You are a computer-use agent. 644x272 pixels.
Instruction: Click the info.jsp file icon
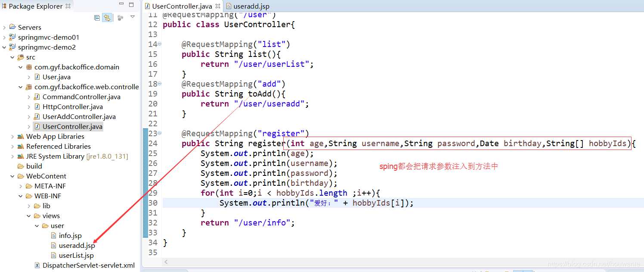pos(53,235)
